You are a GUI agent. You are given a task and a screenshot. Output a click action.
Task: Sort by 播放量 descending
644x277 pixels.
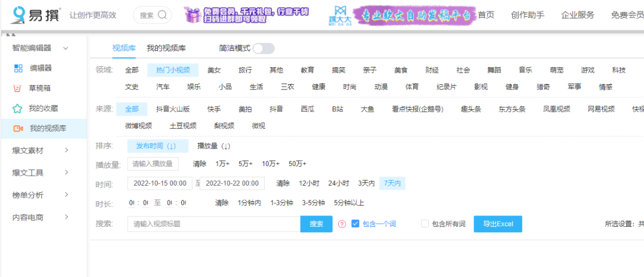[x=213, y=146]
